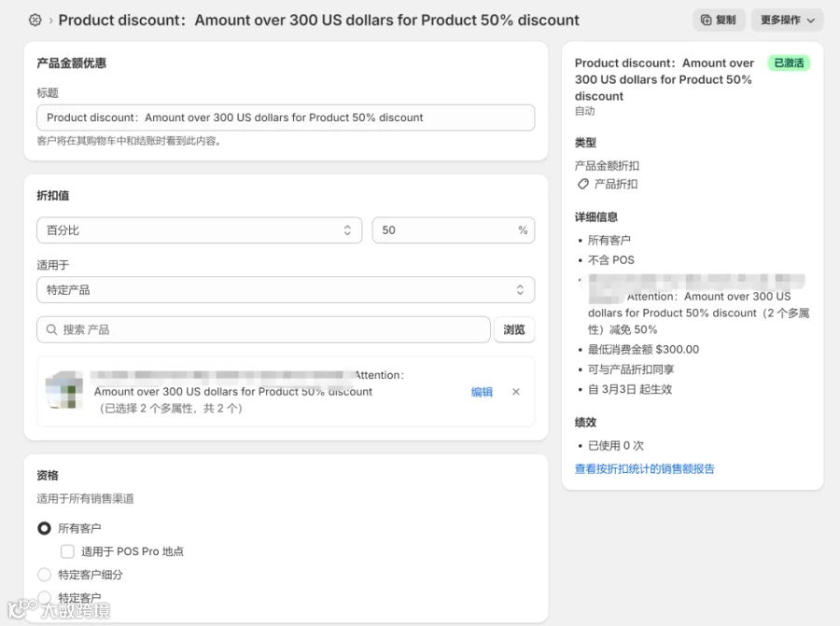Focus the 搜索 产品 search box
The width and height of the screenshot is (840, 626).
click(x=271, y=329)
